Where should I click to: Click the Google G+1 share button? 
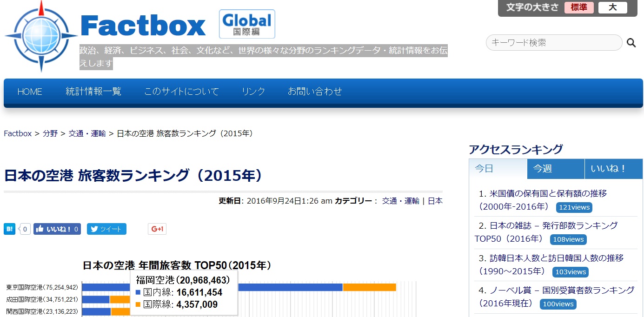point(157,229)
